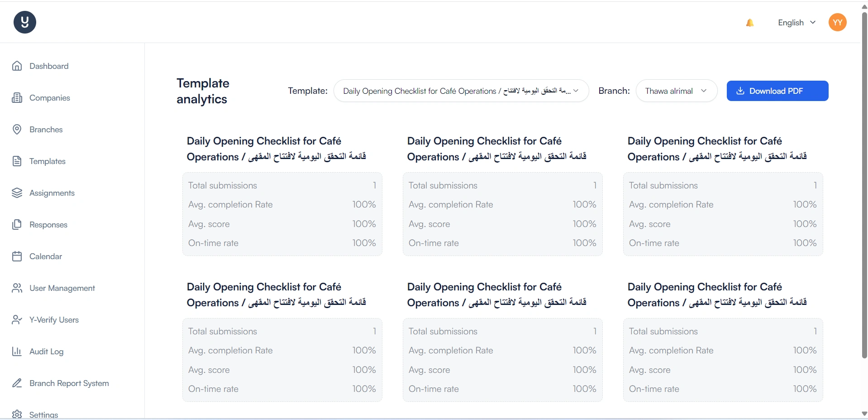
Task: Open Settings in the sidebar
Action: (43, 415)
